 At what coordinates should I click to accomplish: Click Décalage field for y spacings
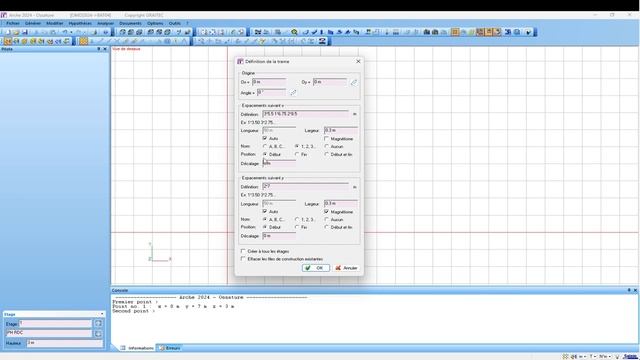[279, 236]
